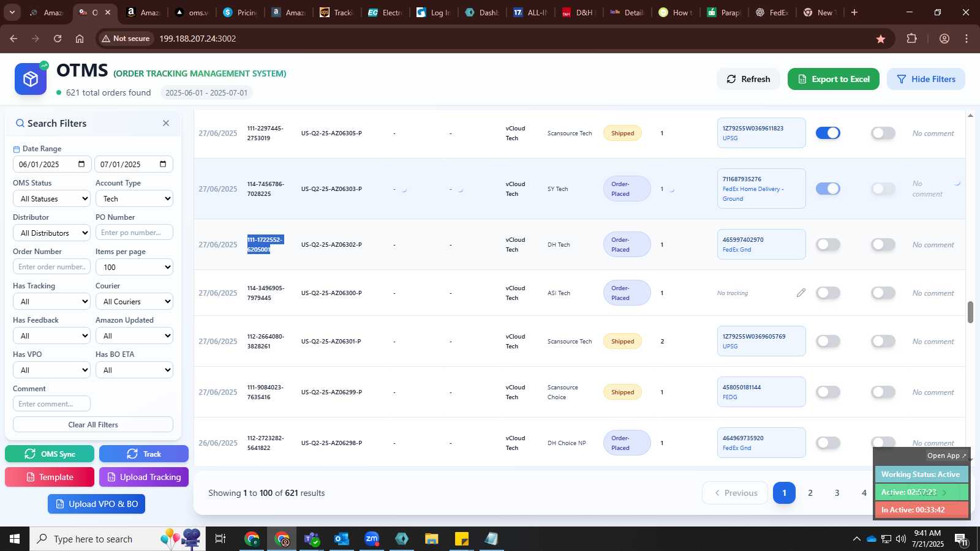Switch to the 'Log In' browser tab
980x551 pixels.
pos(433,12)
